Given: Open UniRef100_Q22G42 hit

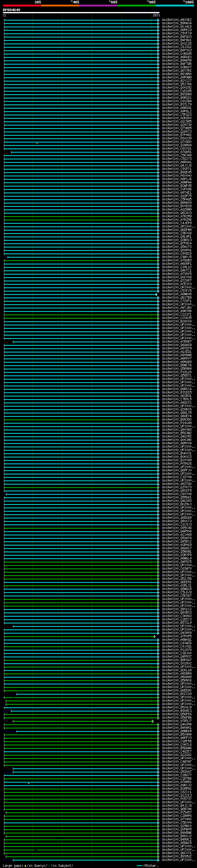Looking at the screenshot, I should click(176, 755).
